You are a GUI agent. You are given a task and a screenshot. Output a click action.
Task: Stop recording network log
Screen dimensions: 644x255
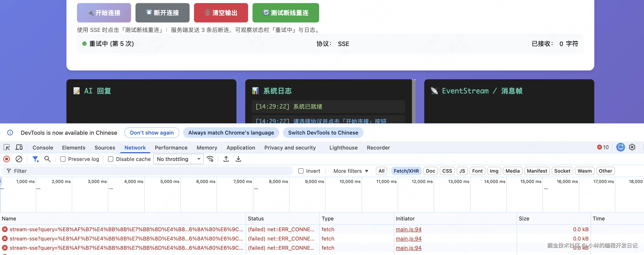click(7, 159)
